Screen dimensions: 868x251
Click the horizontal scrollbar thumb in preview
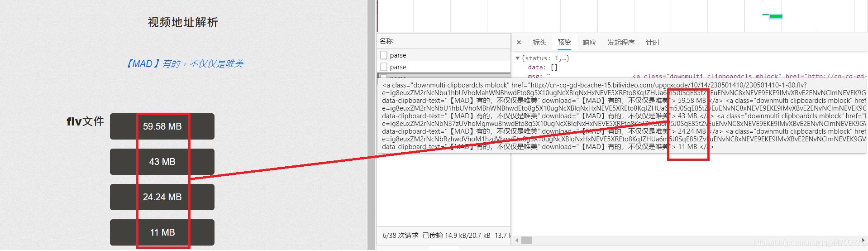[x=526, y=241]
